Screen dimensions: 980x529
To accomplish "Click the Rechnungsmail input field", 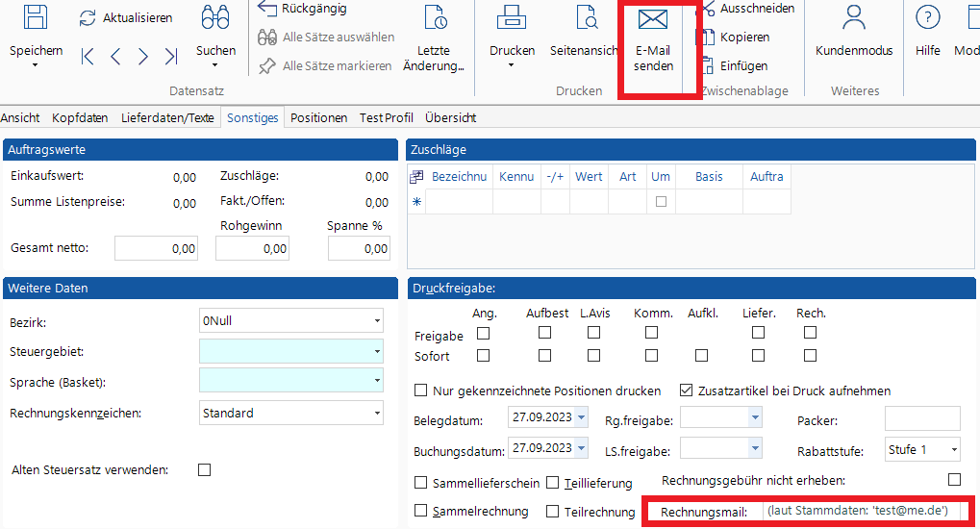I will 865,512.
